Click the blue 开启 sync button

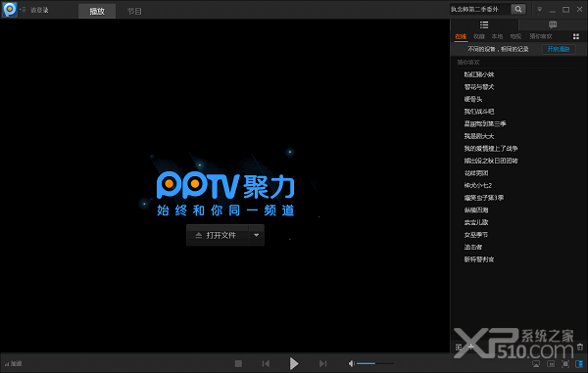click(x=559, y=49)
